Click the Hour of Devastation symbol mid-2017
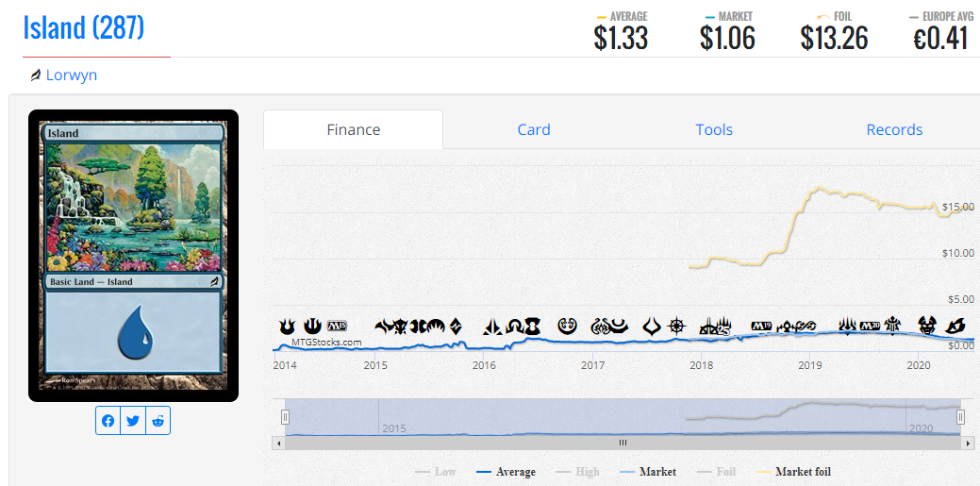 coord(652,326)
